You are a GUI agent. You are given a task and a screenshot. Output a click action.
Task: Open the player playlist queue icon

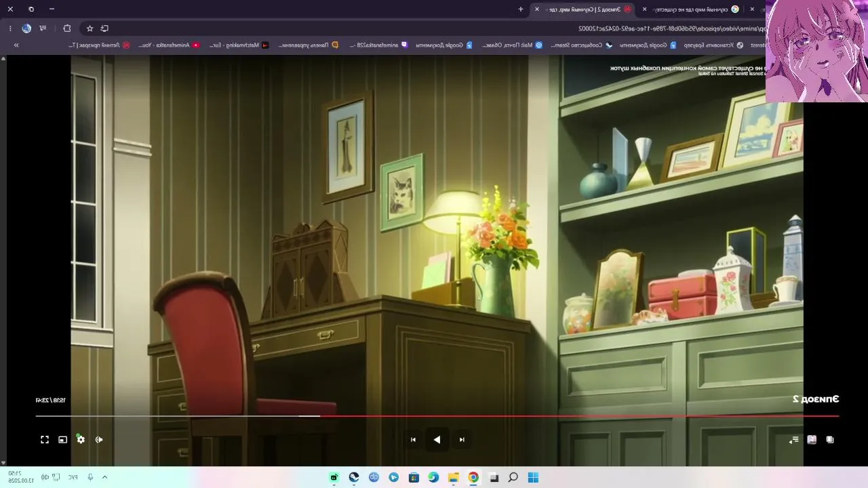point(793,440)
